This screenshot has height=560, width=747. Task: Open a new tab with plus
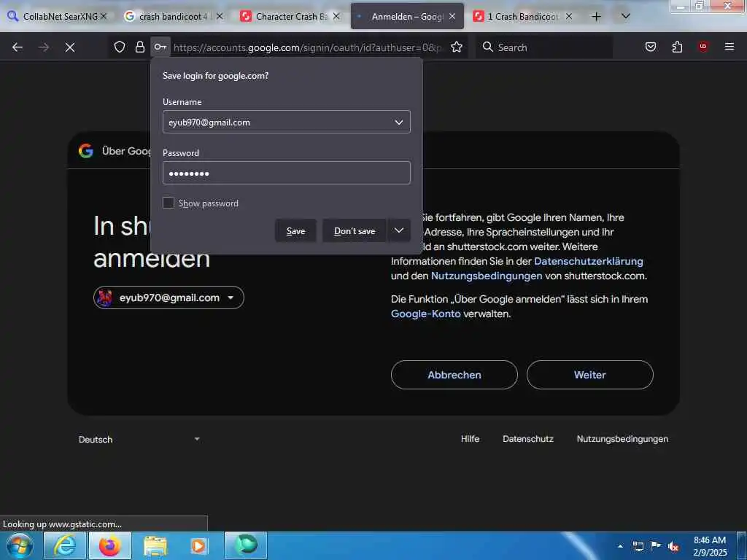[x=596, y=17]
